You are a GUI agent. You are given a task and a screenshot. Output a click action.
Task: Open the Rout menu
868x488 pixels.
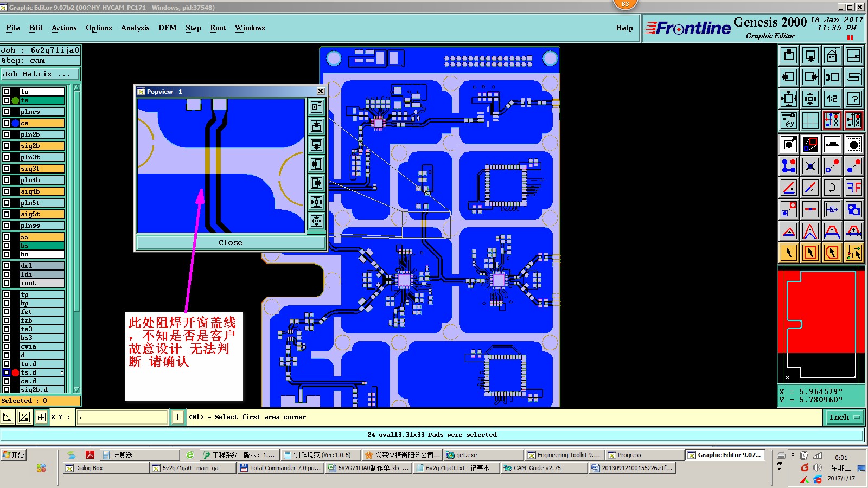pos(218,28)
